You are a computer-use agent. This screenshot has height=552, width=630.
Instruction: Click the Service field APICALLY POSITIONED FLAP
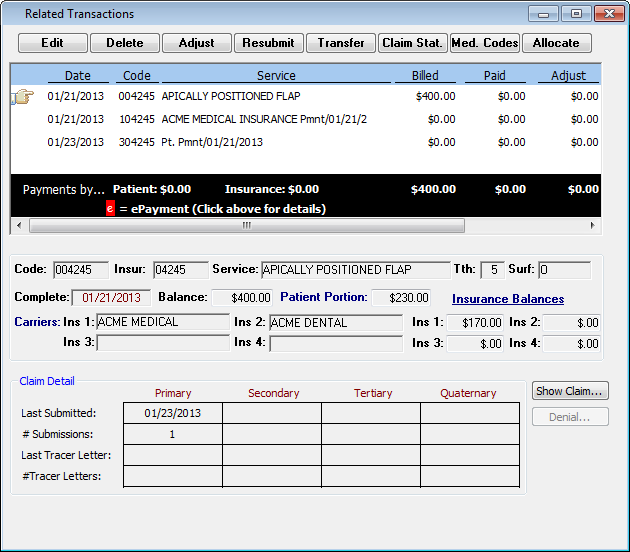point(355,270)
